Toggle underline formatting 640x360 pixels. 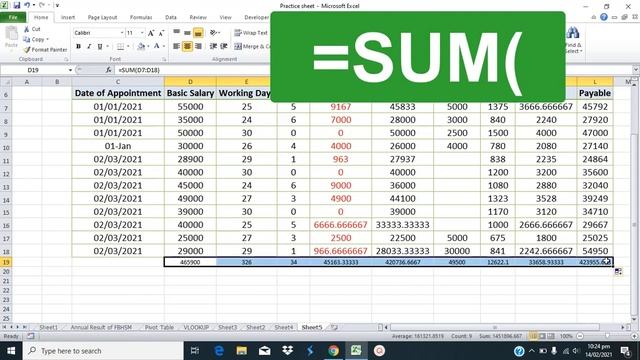click(100, 47)
